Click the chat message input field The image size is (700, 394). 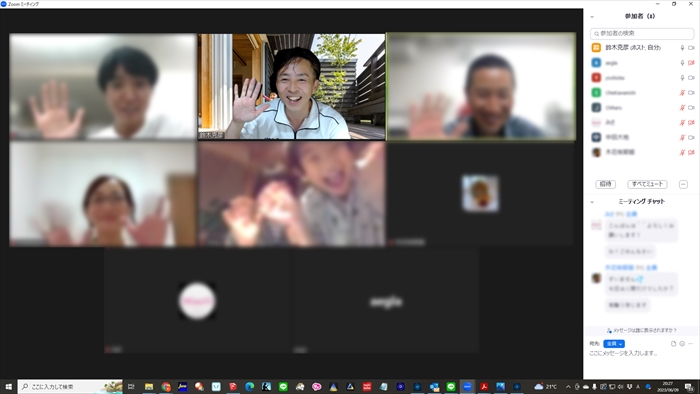click(641, 353)
